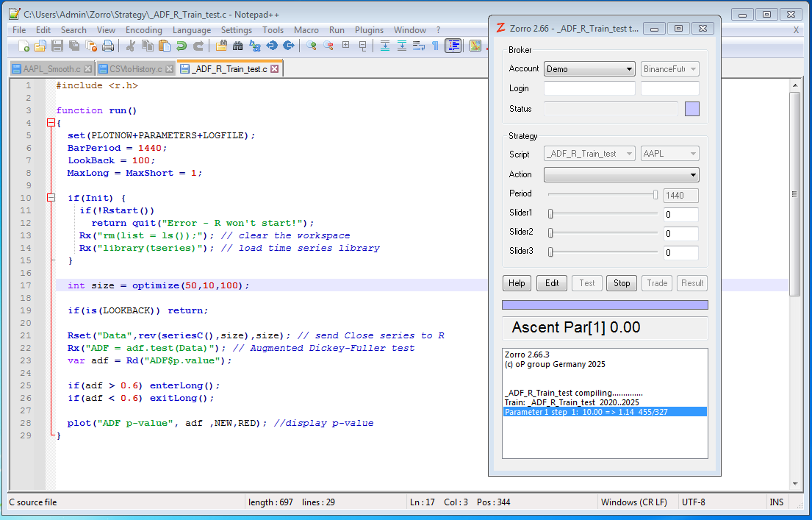Click the Slider1 track handle
Screen dimensions: 812x520
(550, 214)
